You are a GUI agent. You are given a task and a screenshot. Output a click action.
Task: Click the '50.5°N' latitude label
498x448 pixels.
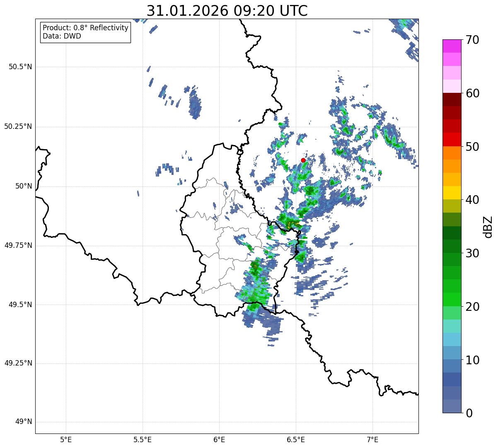[20, 67]
